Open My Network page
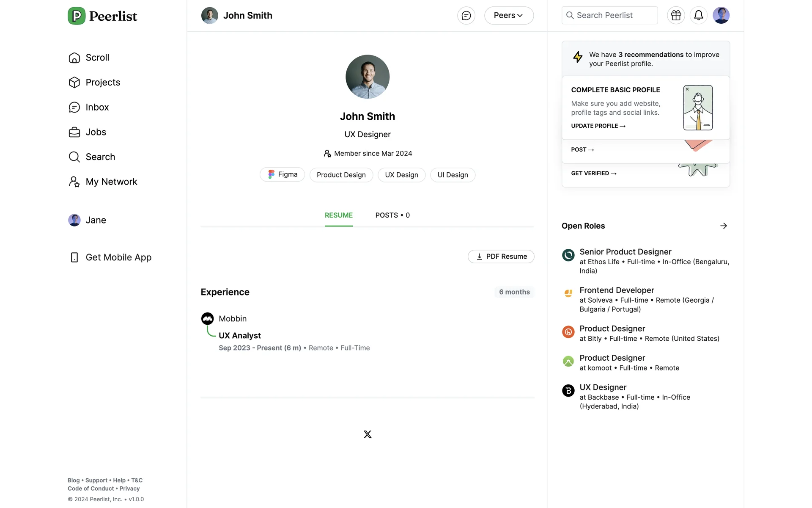Viewport: 812px width, 508px height. [x=111, y=182]
